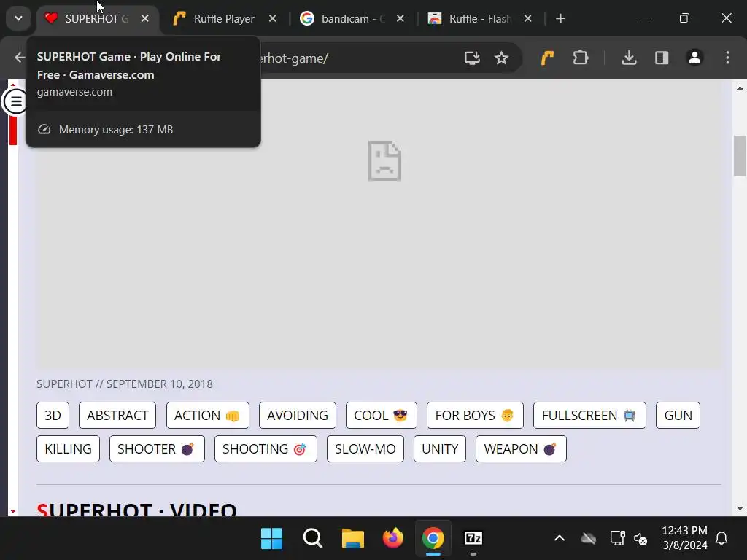Image resolution: width=747 pixels, height=560 pixels.
Task: Open the SHOOTER tag
Action: coord(157,448)
